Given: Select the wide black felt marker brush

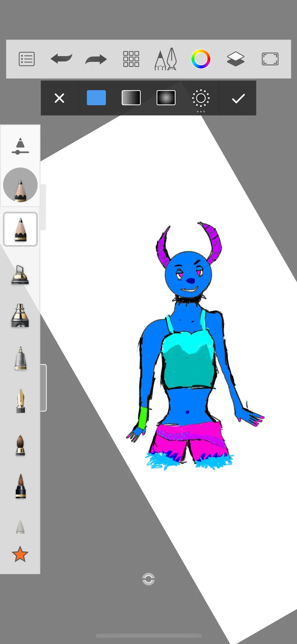Looking at the screenshot, I should tap(20, 315).
